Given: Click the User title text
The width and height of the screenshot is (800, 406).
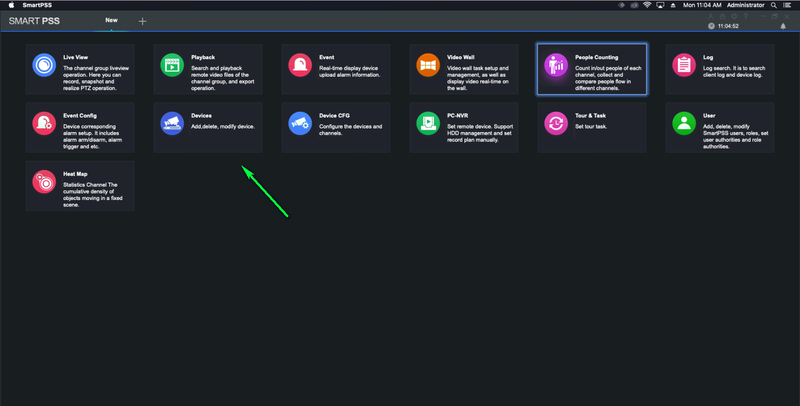Looking at the screenshot, I should click(709, 116).
